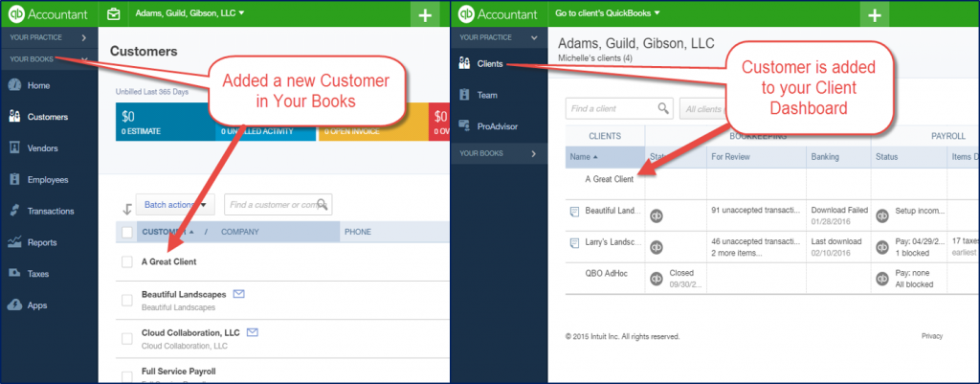This screenshot has width=980, height=384.
Task: Click bookkeeping QB status icon for Larry's Landsc...
Action: coord(657,248)
